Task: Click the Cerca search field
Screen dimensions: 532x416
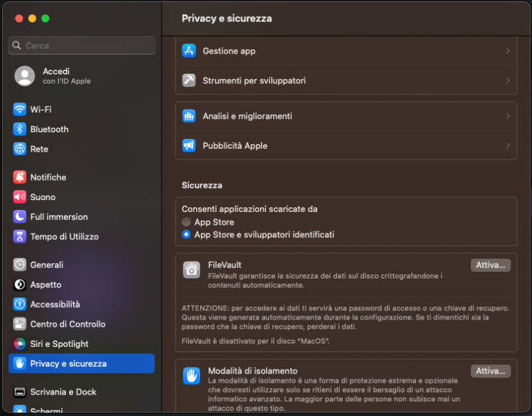Action: click(81, 45)
